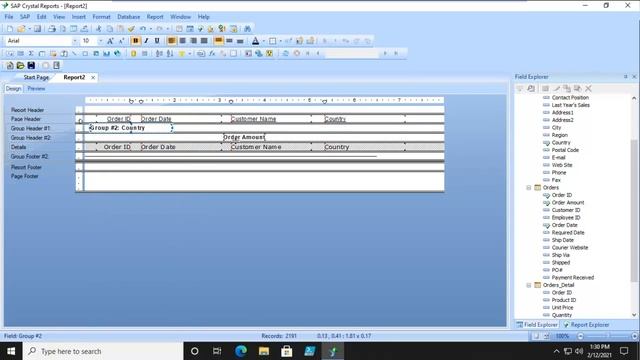Click the Print toolbar icon
The width and height of the screenshot is (640, 360).
point(52,29)
